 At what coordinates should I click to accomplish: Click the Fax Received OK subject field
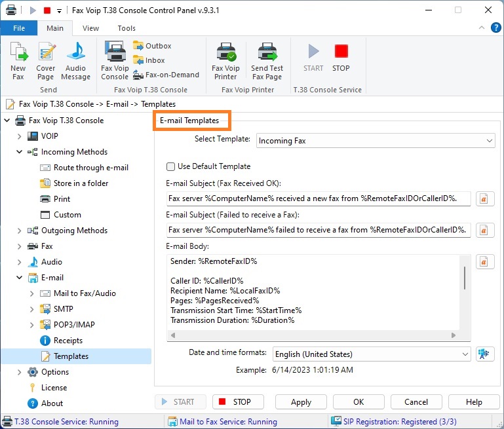[x=319, y=198]
